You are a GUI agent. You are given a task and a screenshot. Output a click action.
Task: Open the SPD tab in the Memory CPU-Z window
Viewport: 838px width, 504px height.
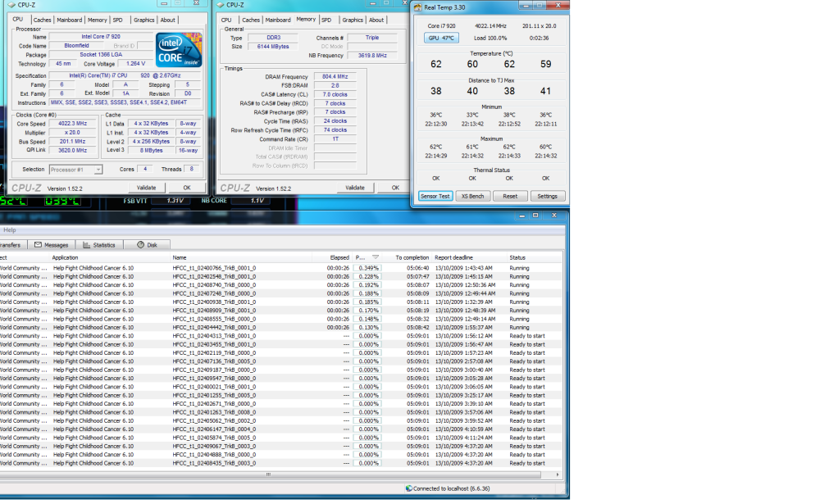tap(326, 20)
